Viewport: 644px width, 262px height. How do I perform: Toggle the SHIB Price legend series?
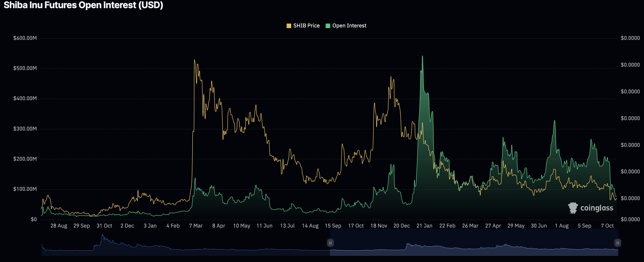306,26
